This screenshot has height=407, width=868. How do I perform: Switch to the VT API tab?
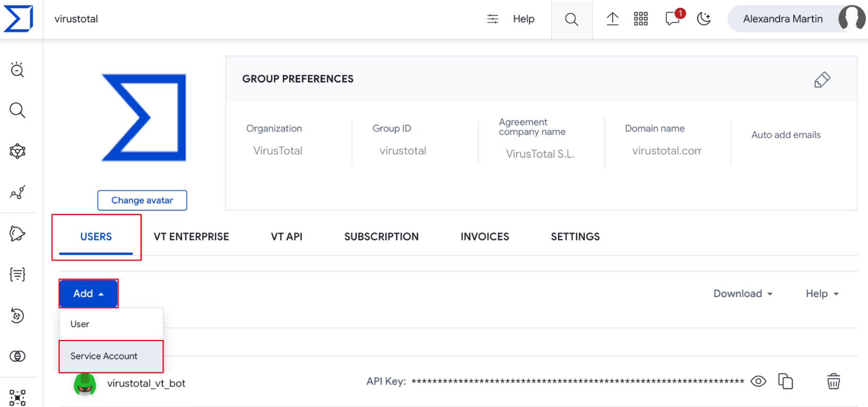click(286, 237)
